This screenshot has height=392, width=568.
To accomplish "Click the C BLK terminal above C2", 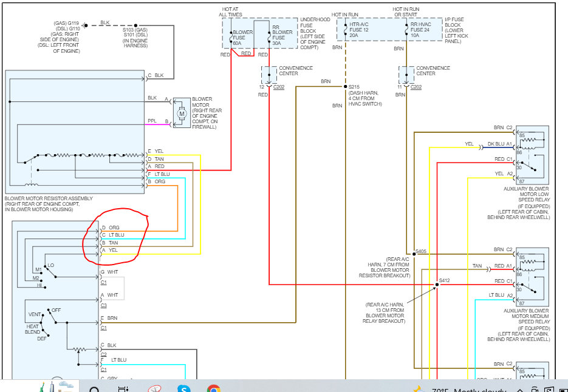I will tap(109, 346).
